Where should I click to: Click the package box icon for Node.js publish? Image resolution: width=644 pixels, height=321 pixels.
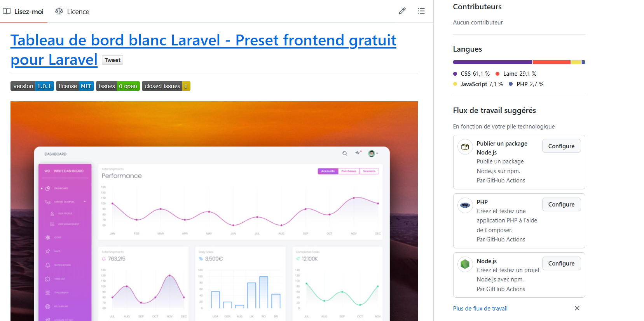click(465, 147)
